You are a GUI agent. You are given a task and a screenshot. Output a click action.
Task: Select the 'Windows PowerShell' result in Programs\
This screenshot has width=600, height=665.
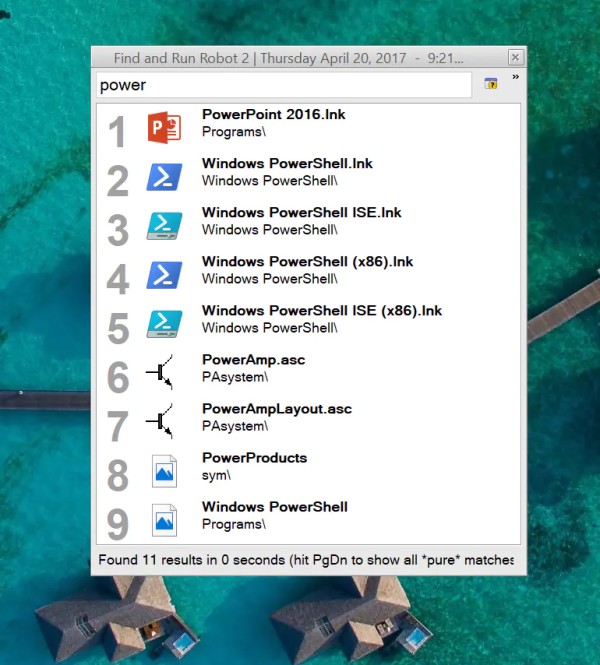click(x=275, y=507)
